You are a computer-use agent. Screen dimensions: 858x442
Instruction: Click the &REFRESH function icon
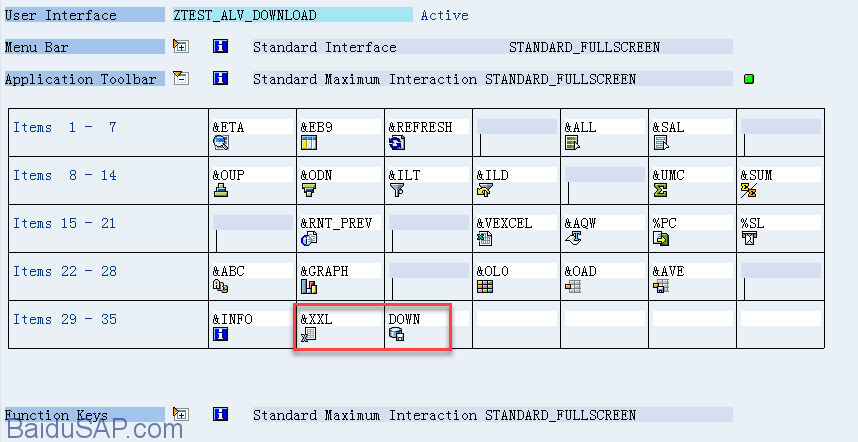click(397, 143)
